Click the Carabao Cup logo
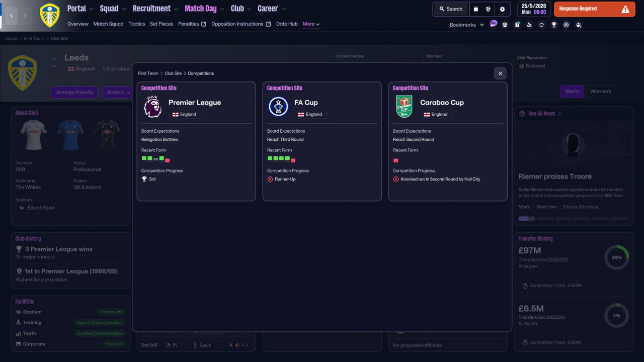This screenshot has height=362, width=644. pyautogui.click(x=404, y=107)
